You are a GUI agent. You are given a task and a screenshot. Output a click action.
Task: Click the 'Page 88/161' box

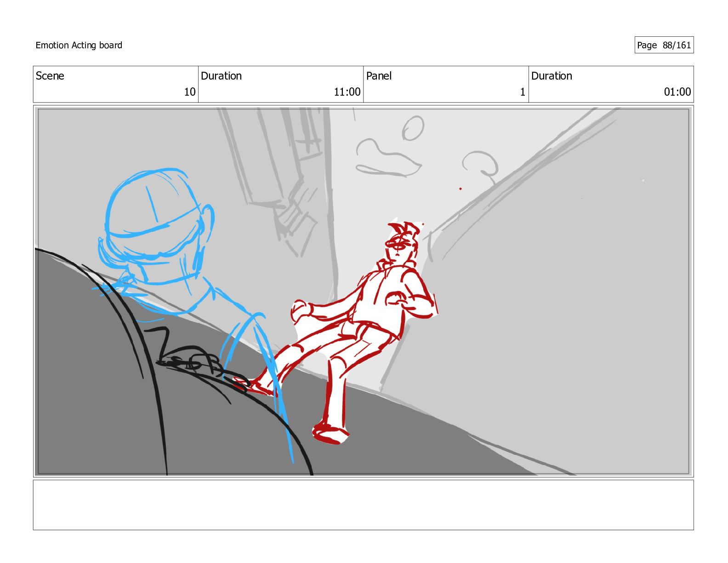pyautogui.click(x=664, y=45)
